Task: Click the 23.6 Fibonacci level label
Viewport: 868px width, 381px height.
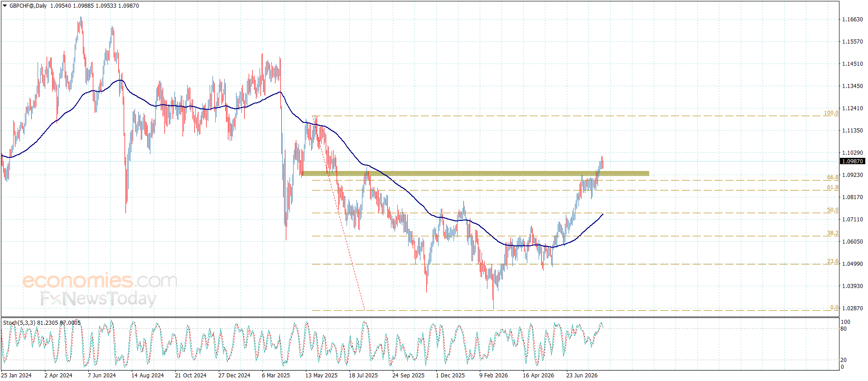Action: coord(833,261)
